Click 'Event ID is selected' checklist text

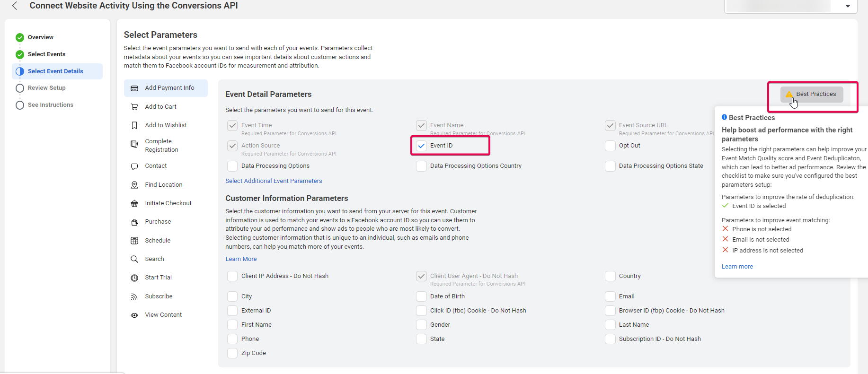click(759, 206)
